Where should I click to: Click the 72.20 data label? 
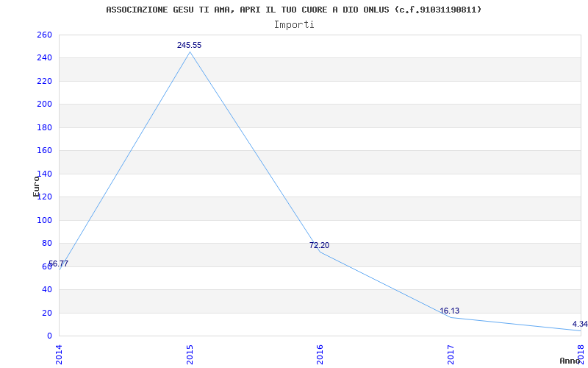click(320, 245)
